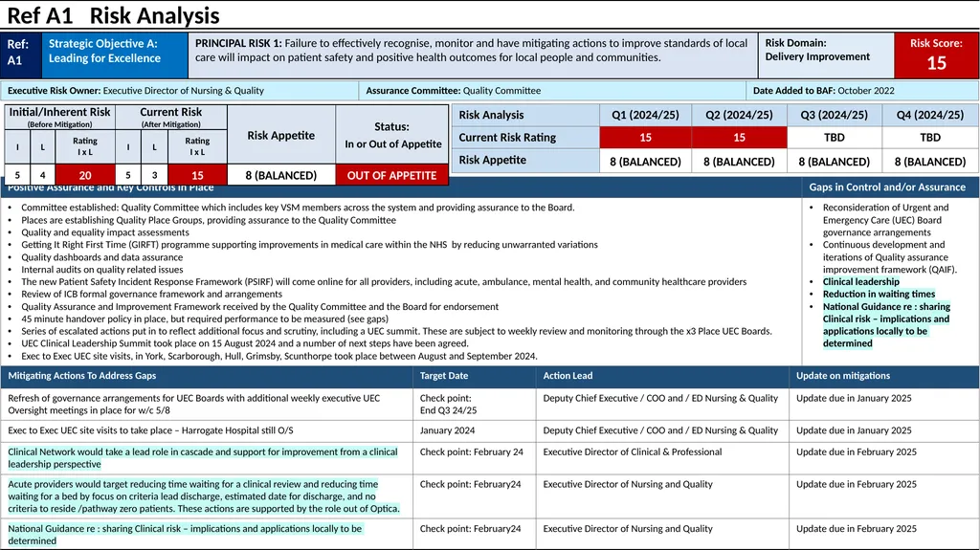The image size is (980, 550).
Task: Click the 'Ref A1 Risk Analysis' page title
Action: [x=113, y=15]
